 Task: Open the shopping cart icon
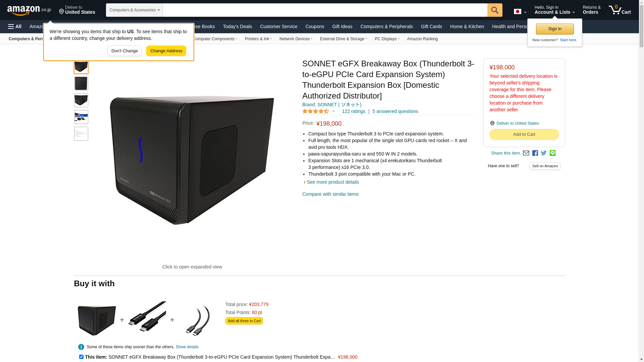click(620, 10)
